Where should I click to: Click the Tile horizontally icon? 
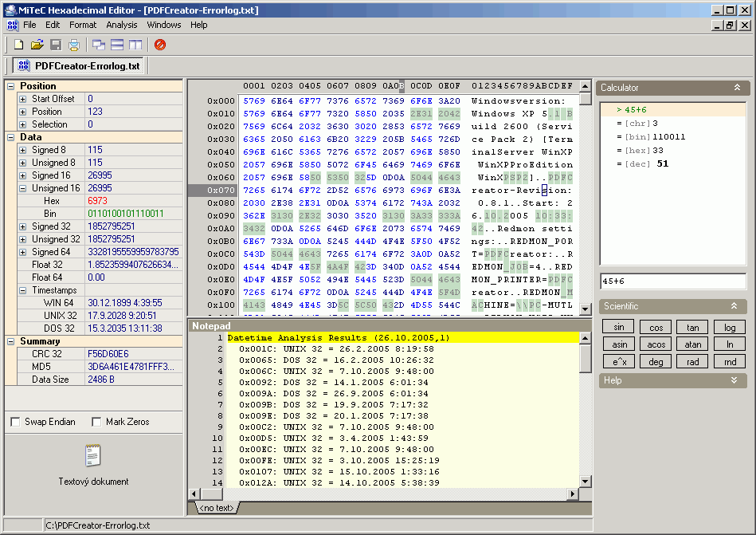(117, 45)
